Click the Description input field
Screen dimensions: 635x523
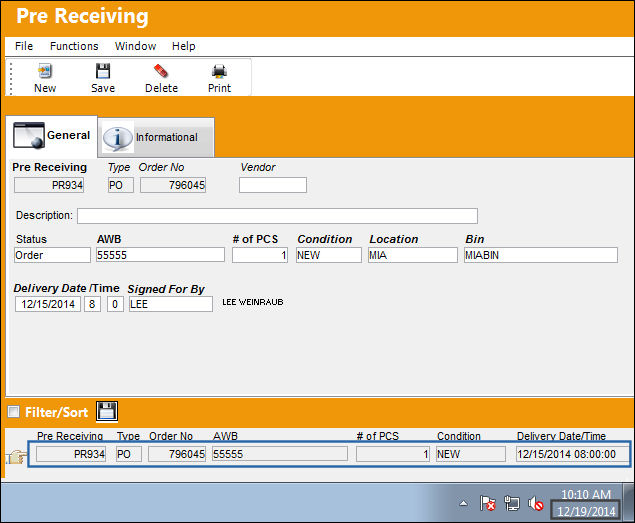click(x=277, y=216)
